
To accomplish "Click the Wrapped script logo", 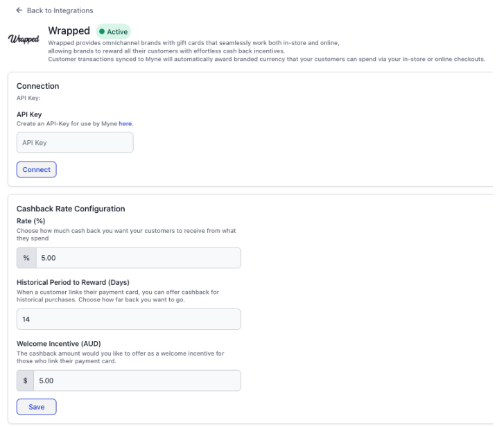I will click(x=24, y=40).
